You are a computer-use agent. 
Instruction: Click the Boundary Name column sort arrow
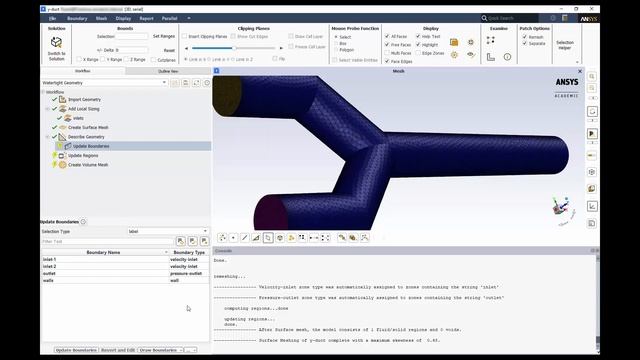166,252
